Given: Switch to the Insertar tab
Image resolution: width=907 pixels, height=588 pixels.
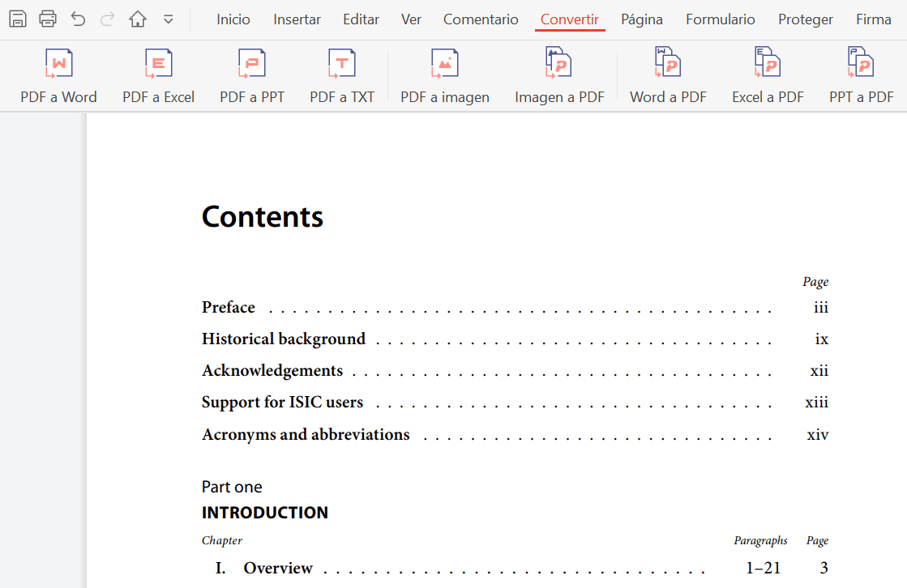Looking at the screenshot, I should [297, 19].
